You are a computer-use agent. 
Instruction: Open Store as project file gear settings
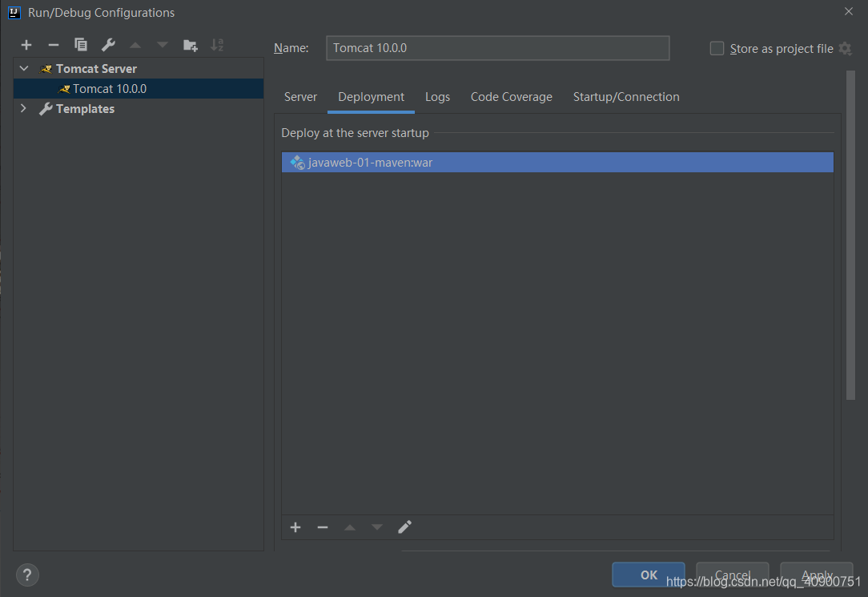point(846,49)
